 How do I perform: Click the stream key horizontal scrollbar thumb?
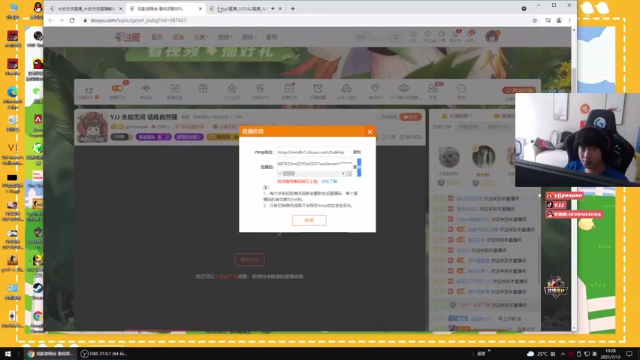coord(289,173)
